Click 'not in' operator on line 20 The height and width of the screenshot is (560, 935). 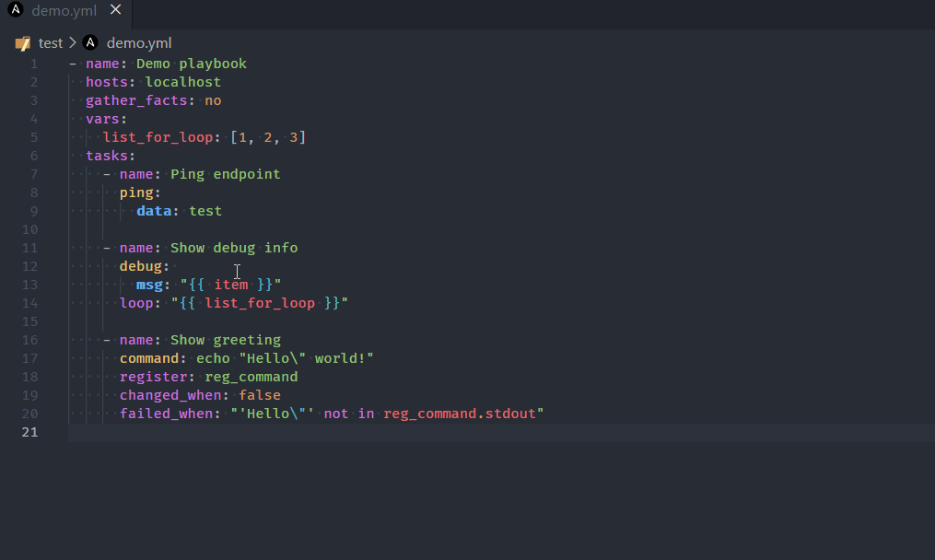(349, 414)
